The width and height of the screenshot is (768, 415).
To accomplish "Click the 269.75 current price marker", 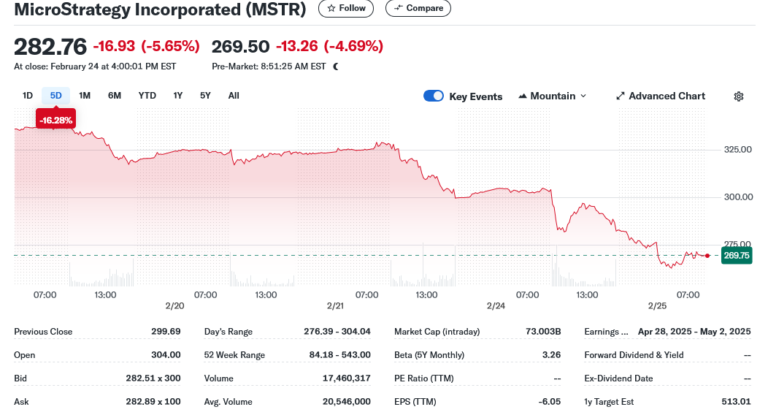I will (x=736, y=255).
